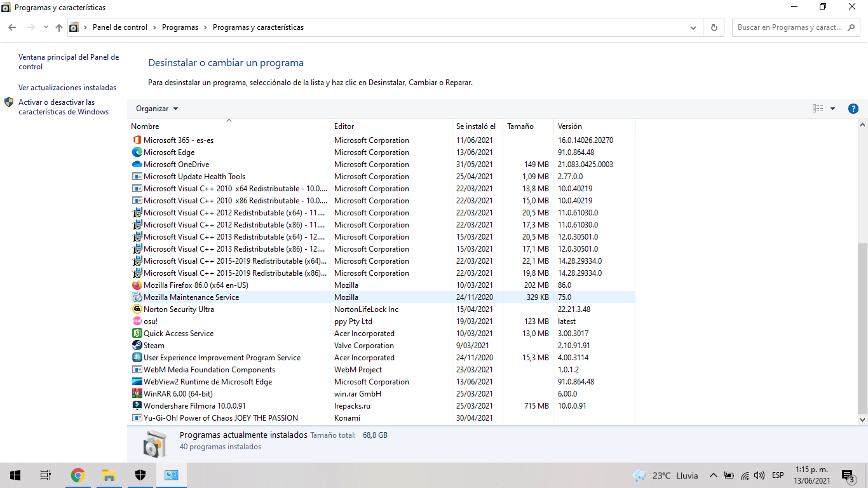This screenshot has width=868, height=488.
Task: Click the Norton Security Ultra icon
Action: 137,309
